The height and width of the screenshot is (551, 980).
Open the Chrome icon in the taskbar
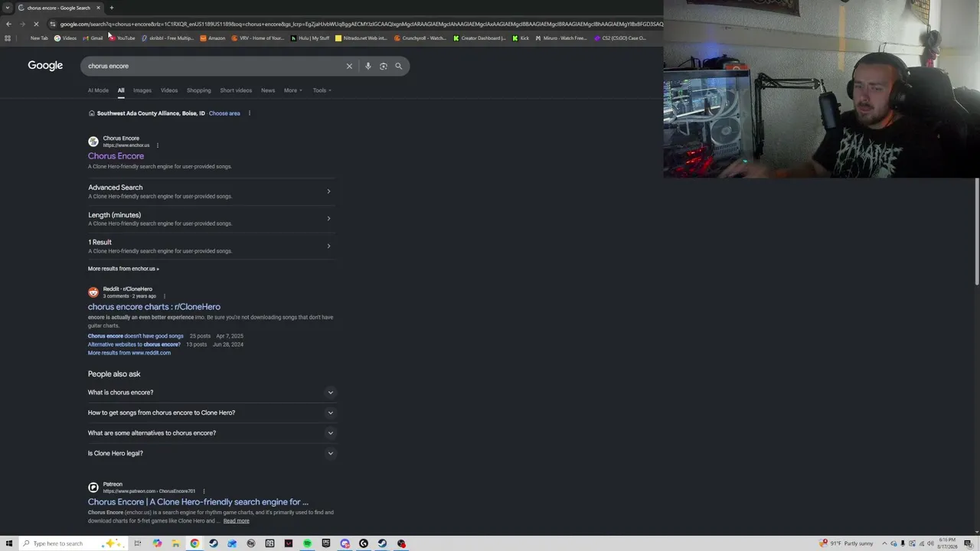tap(194, 543)
